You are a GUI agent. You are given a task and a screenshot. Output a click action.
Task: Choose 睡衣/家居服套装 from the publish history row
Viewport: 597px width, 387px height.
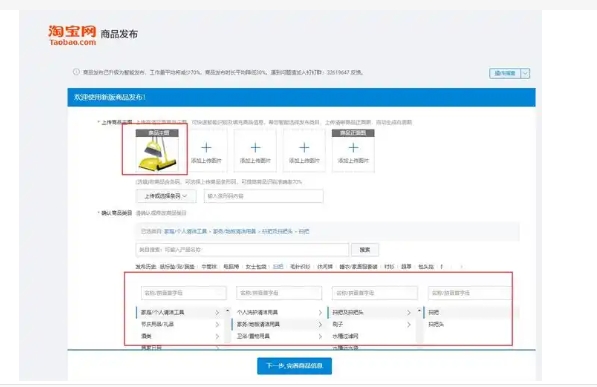tap(358, 267)
